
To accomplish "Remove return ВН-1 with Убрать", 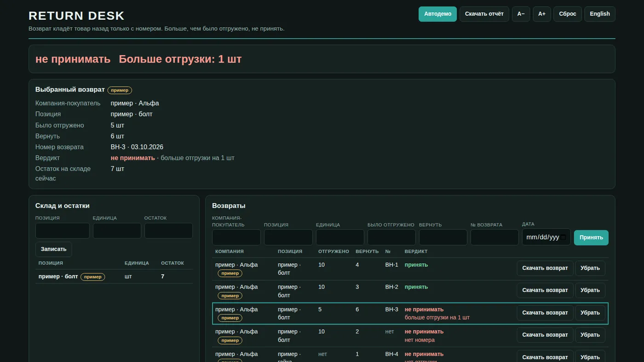I will [x=590, y=268].
